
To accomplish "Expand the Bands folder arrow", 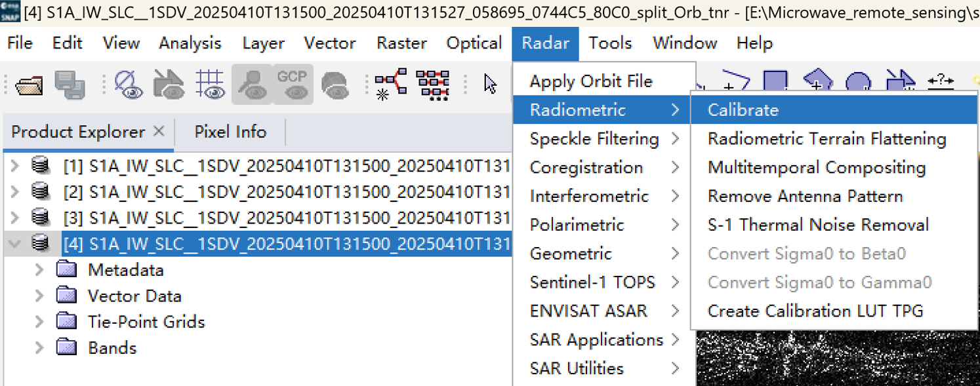I will (39, 348).
